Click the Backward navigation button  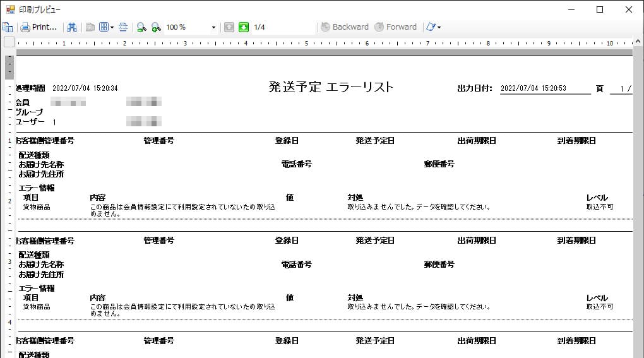pyautogui.click(x=345, y=27)
